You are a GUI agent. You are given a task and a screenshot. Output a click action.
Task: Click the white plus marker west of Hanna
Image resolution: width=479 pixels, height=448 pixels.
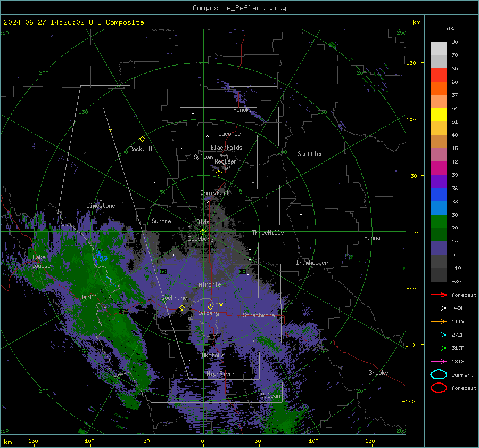(x=301, y=214)
